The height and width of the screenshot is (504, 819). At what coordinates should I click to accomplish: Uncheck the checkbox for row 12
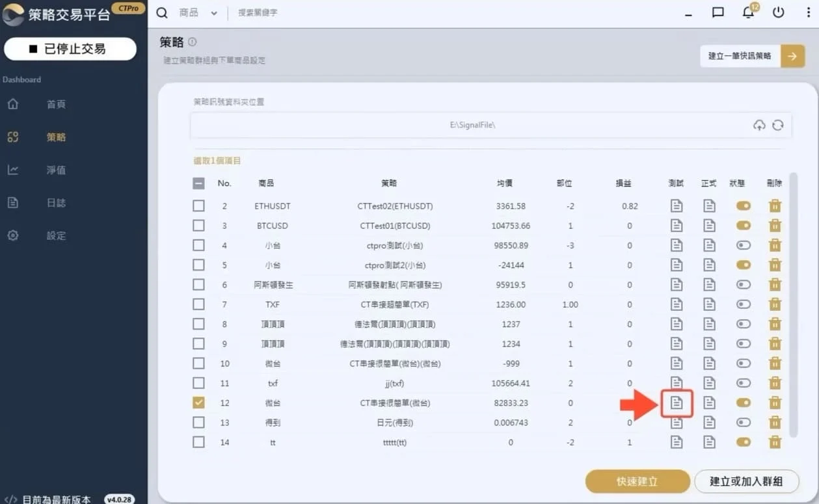point(199,403)
